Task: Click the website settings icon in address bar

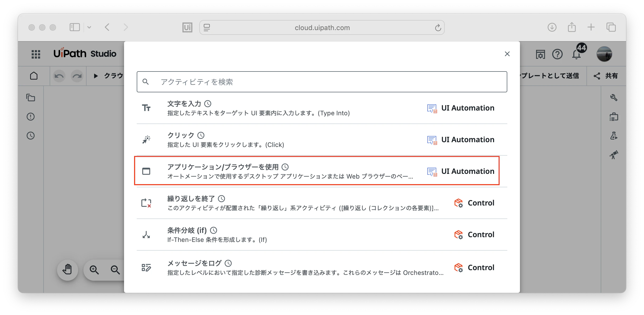Action: pyautogui.click(x=207, y=27)
